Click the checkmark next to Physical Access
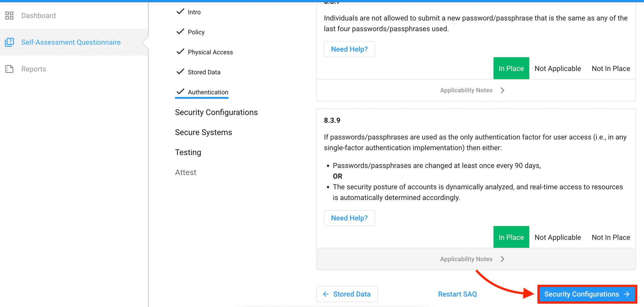 click(180, 52)
